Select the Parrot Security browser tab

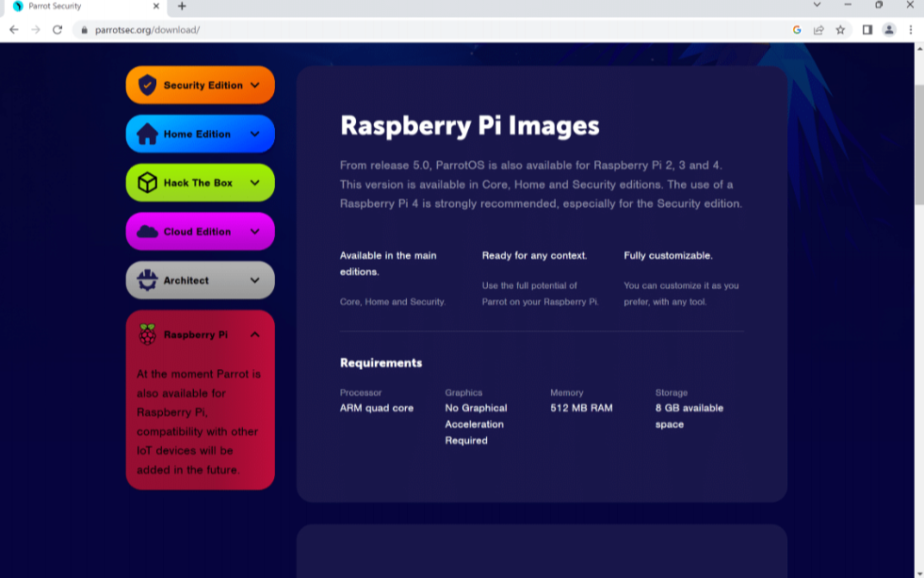86,7
